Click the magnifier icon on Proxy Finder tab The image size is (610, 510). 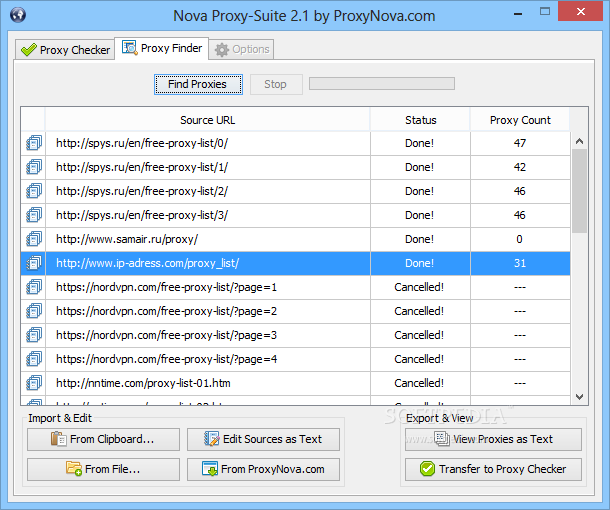(130, 48)
